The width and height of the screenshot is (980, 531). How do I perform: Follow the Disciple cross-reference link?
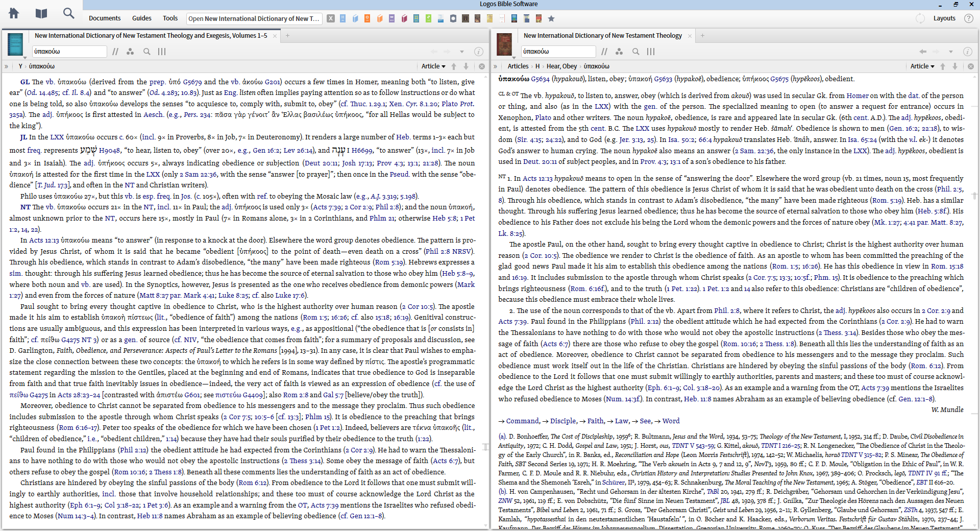(x=563, y=421)
